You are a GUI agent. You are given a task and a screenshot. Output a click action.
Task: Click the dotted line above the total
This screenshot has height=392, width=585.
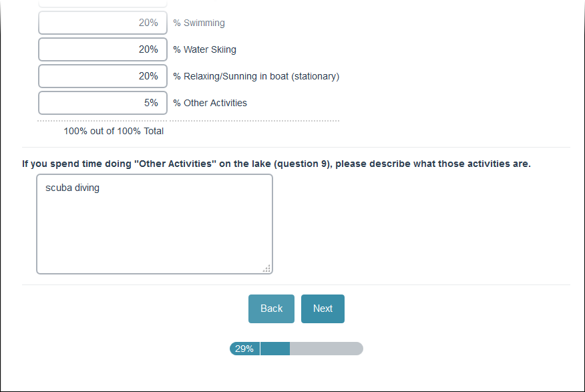click(x=188, y=121)
